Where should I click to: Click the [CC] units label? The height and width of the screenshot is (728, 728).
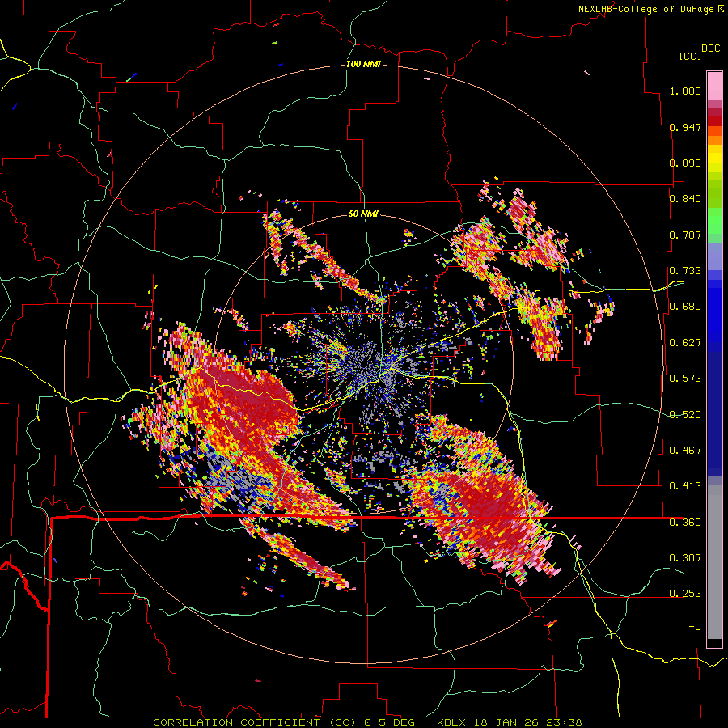pos(691,56)
